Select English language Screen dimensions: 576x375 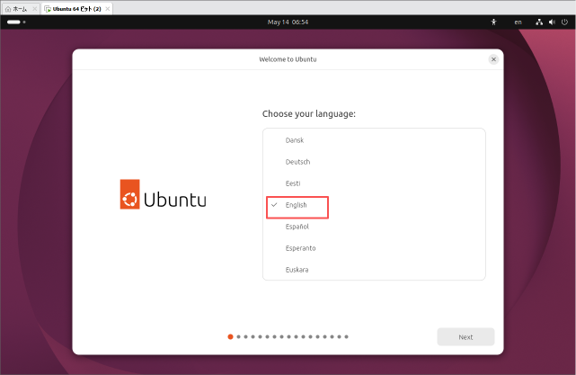(x=374, y=205)
